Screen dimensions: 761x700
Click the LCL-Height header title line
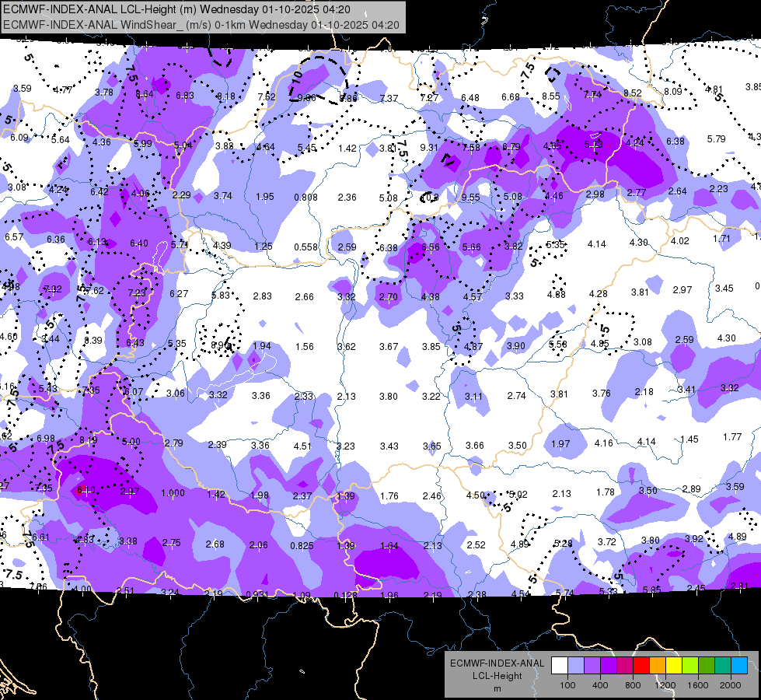click(177, 9)
